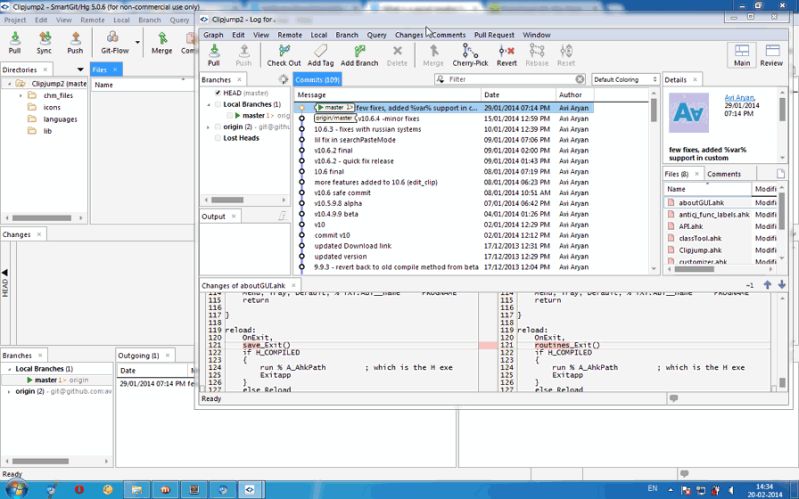Click the author avatar thumbnail
Viewport: 799px width, 499px height.
(688, 113)
